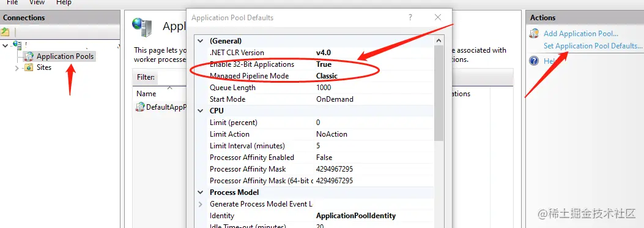Click the DefaultAppPool item icon

click(141, 107)
